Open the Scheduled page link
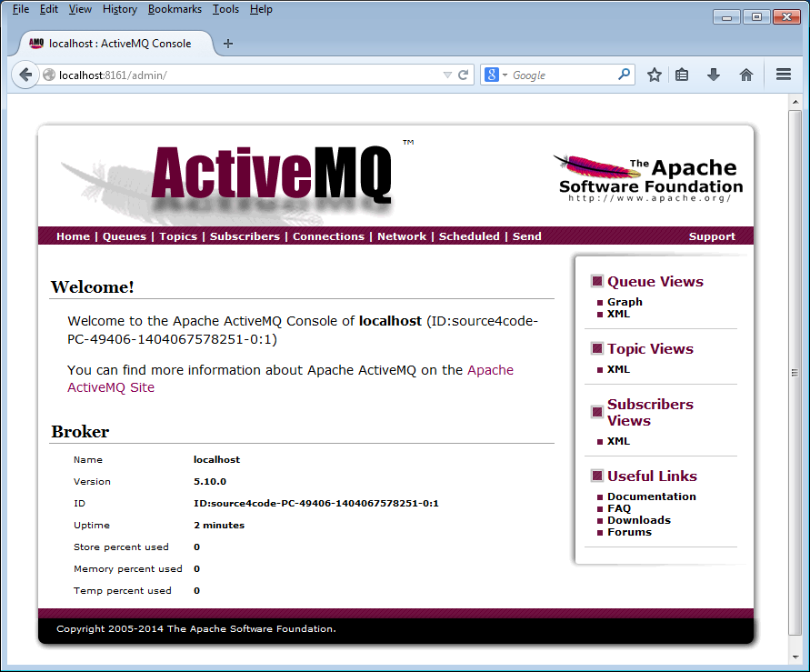Screen dimensions: 810x672 pyautogui.click(x=469, y=236)
